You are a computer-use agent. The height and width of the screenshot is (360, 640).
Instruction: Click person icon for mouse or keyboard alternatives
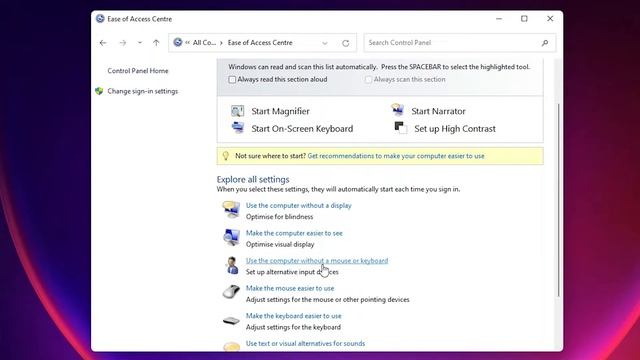(x=232, y=265)
